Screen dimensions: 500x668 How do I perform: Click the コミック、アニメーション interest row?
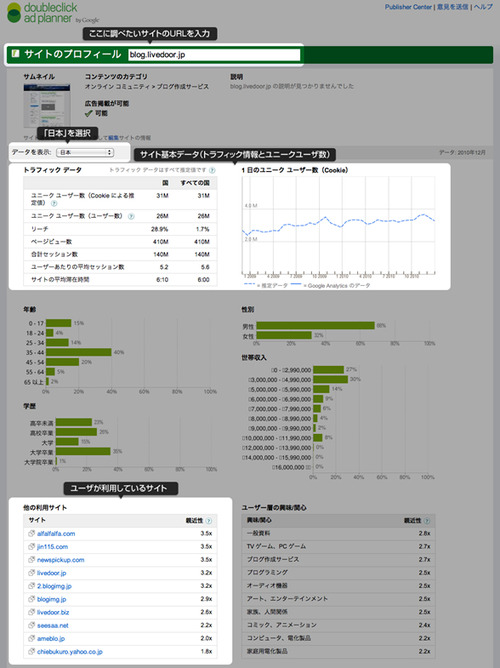338,625
